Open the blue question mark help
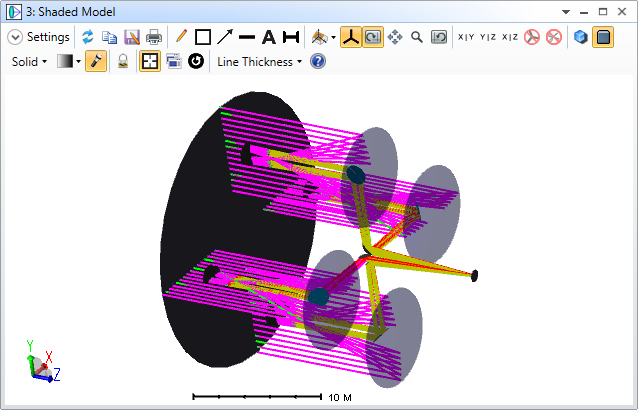The image size is (638, 410). pos(318,61)
